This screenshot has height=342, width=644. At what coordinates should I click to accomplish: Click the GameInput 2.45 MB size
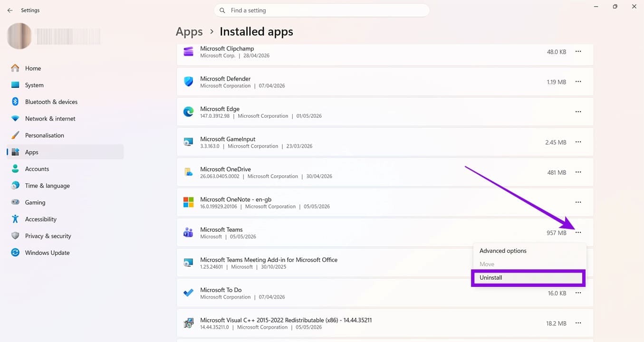point(556,142)
